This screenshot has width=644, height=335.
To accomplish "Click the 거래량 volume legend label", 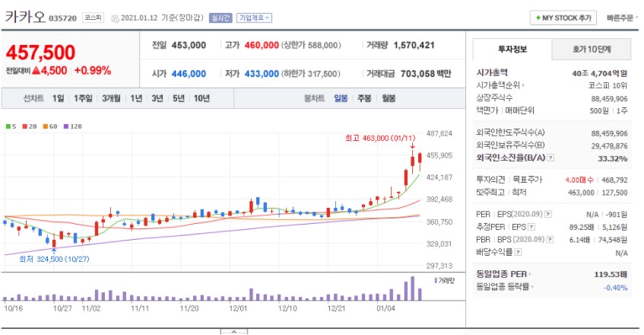I will tap(445, 281).
